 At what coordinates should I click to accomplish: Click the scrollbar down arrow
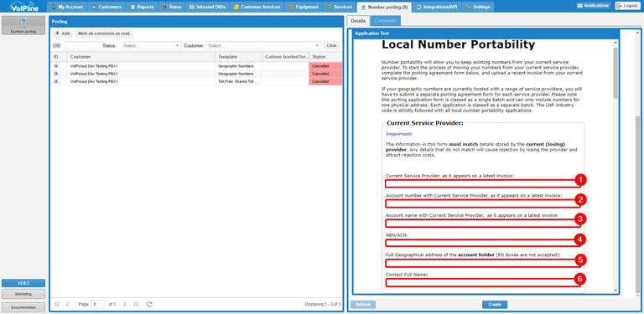615,291
